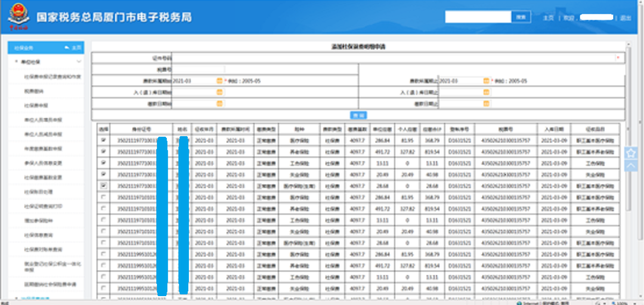Click the 险种 column header

point(299,128)
